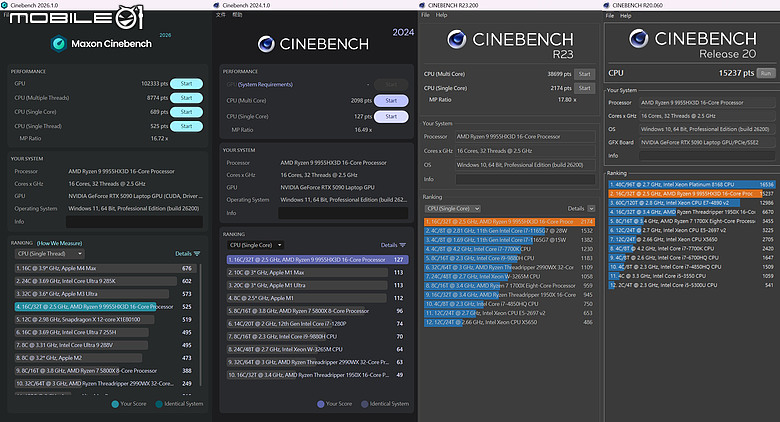Open the first menu in Cinebench 2024 menu bar

(x=220, y=15)
